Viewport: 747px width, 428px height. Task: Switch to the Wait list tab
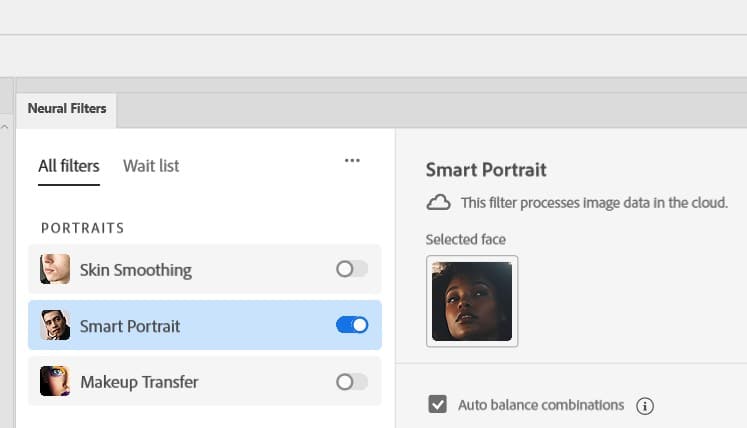tap(151, 166)
